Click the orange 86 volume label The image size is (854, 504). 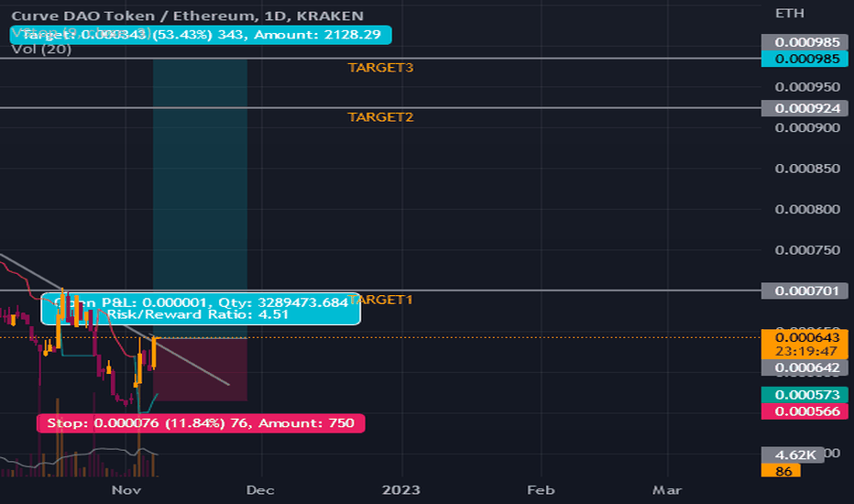pos(781,470)
